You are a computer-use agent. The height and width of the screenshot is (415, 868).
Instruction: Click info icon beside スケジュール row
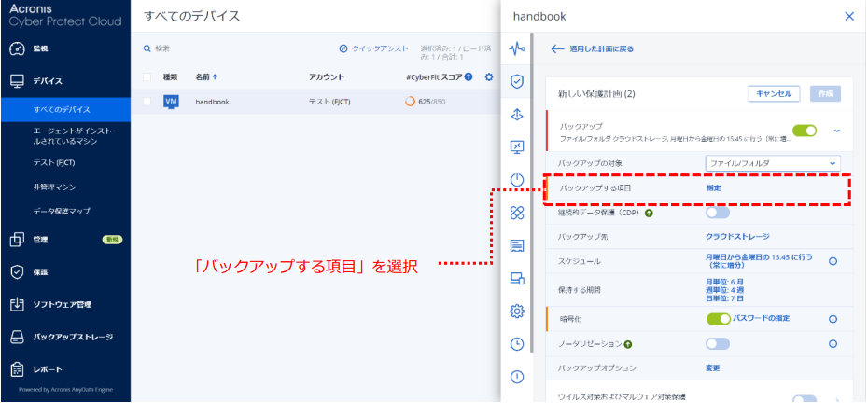coord(833,261)
